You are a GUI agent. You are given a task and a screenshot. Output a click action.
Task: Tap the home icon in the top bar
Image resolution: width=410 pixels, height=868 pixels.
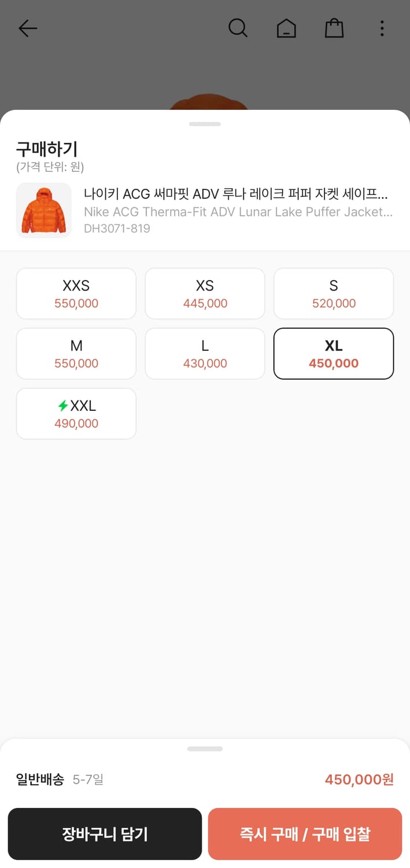pos(286,28)
